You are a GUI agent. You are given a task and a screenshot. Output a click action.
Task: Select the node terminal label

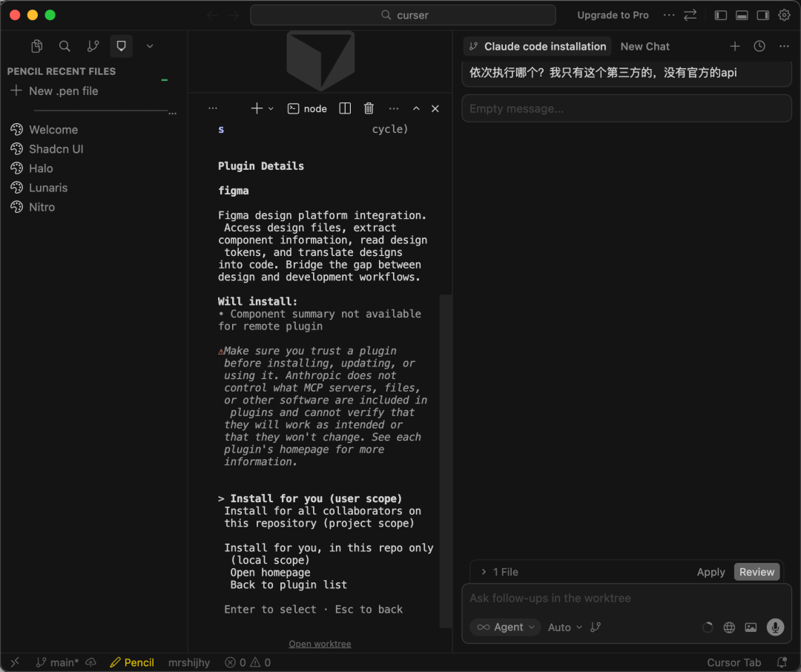[308, 108]
